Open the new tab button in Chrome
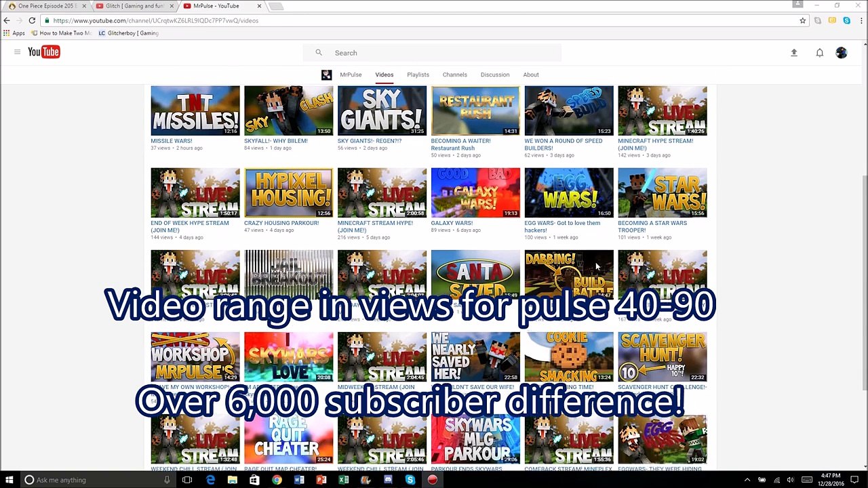This screenshot has width=868, height=488. click(275, 6)
